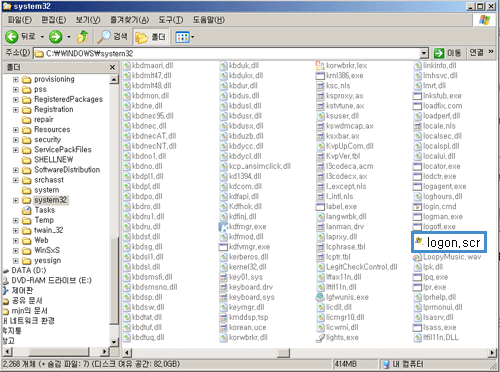Select the Tasks folder icon in tree
Viewport: 500px width, 372px height.
(x=26, y=210)
